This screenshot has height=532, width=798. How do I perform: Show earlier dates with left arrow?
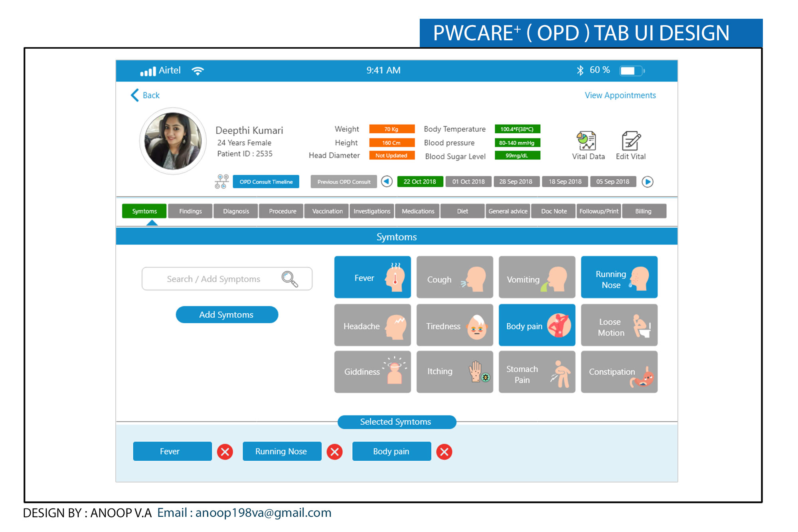coord(387,182)
